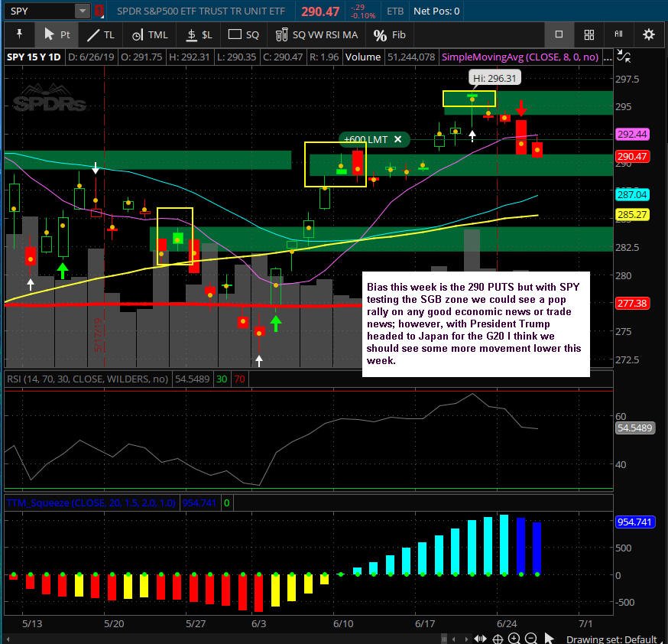Click the zoom in magnifier icon
Screen dimensions: 668x644
[514, 638]
